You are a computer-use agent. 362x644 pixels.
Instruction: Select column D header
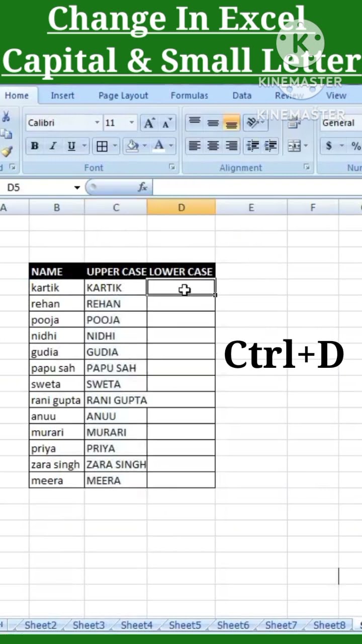pyautogui.click(x=181, y=207)
